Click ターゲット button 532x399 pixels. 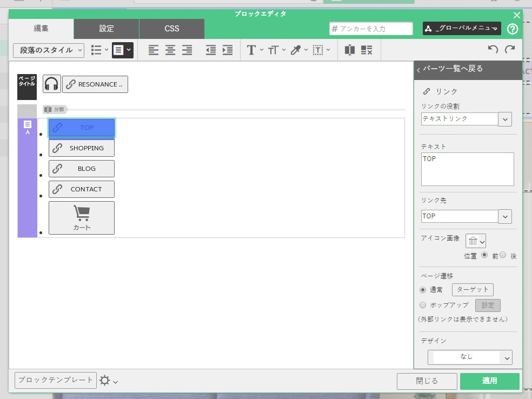pyautogui.click(x=473, y=290)
